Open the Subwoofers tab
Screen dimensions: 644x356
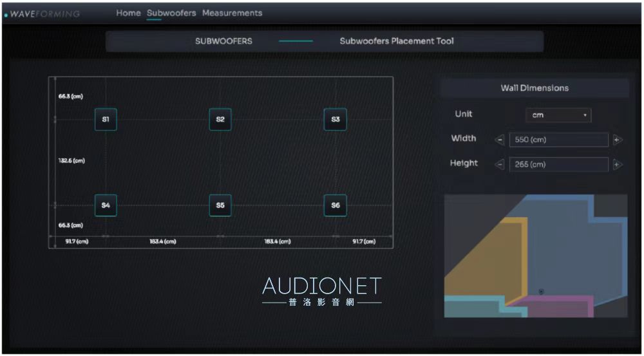tap(171, 13)
